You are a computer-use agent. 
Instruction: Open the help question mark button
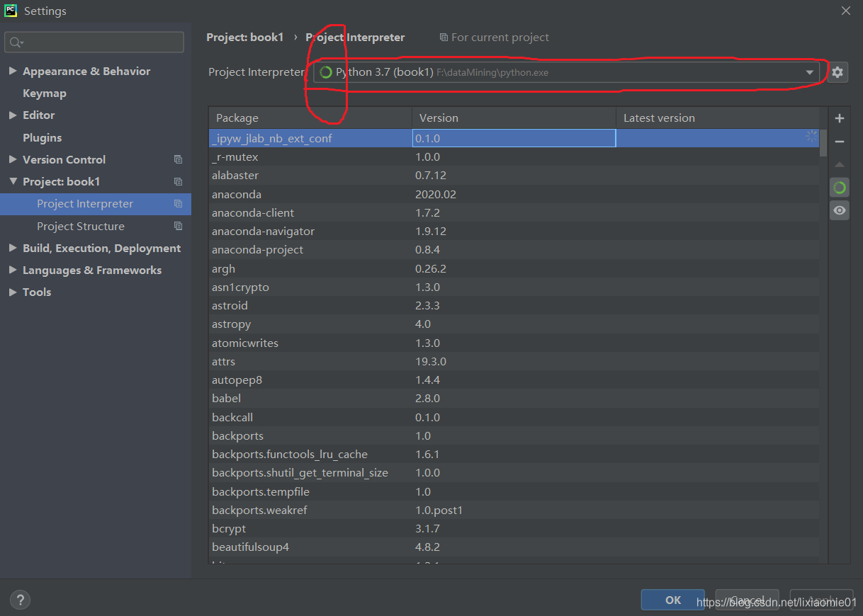pos(20,600)
